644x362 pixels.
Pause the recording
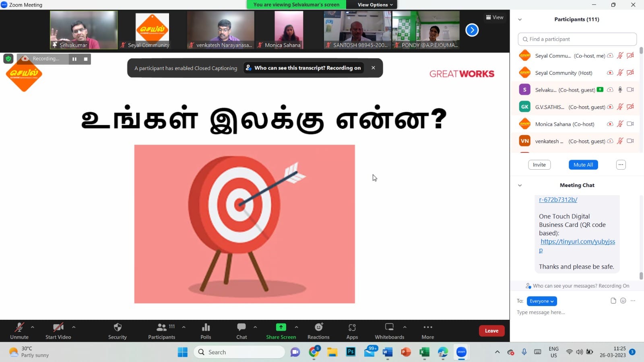click(74, 59)
